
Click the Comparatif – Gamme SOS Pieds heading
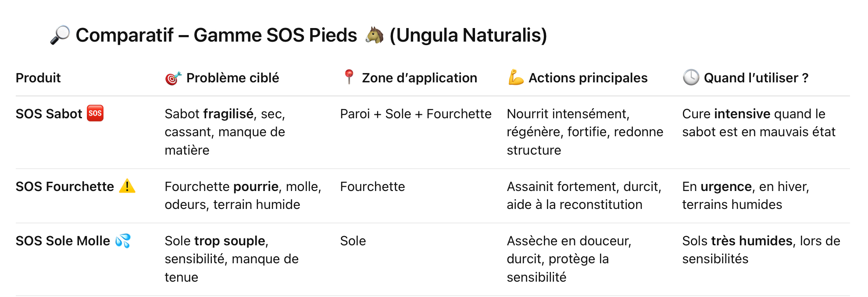coord(216,35)
